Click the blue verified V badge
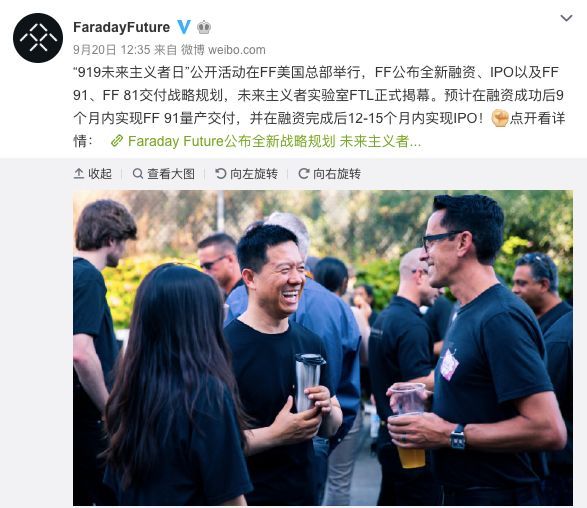Screen dimensions: 587x508 point(184,27)
